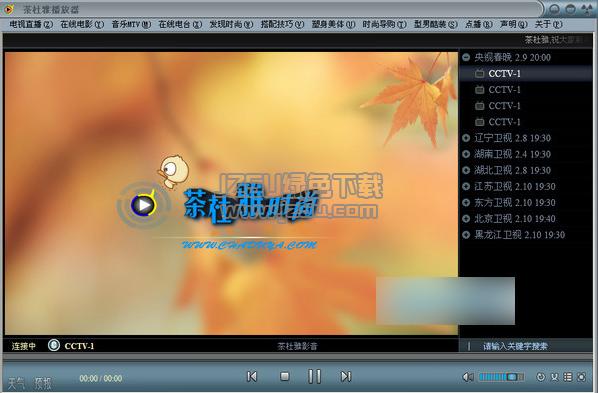Open the 发现时尚 menu
Screen dimensions: 598x393
click(231, 24)
